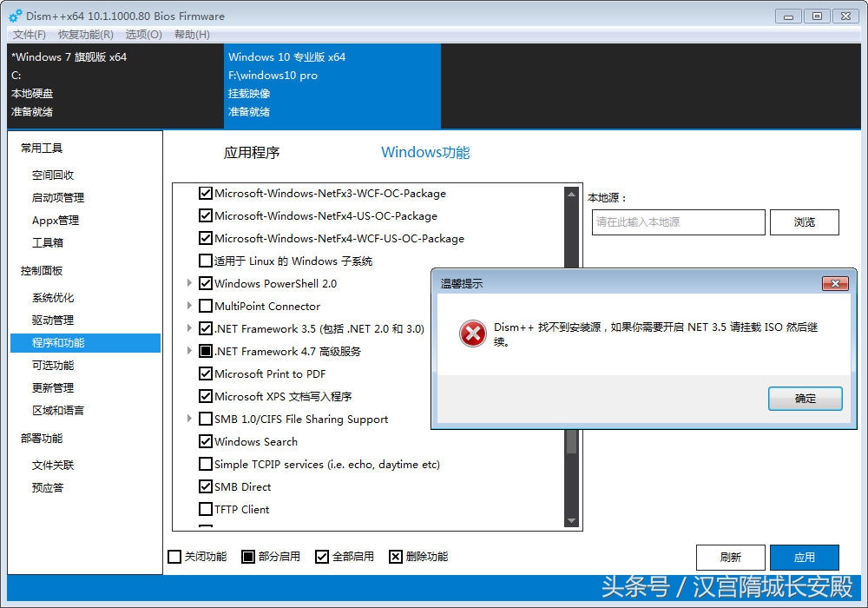Click the red error icon in dialog

point(473,334)
